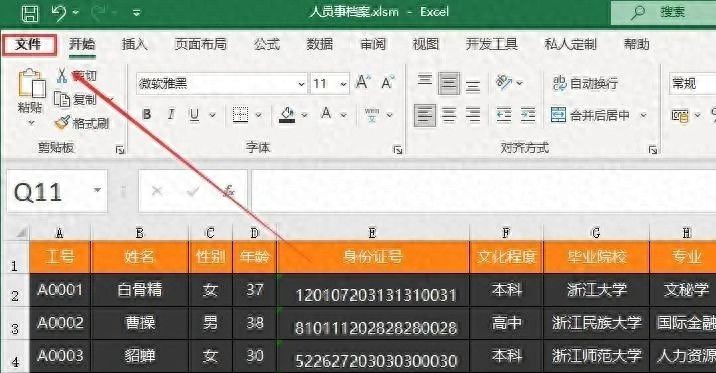This screenshot has height=373, width=716.
Task: Click the Middle Align icon
Action: [448, 83]
